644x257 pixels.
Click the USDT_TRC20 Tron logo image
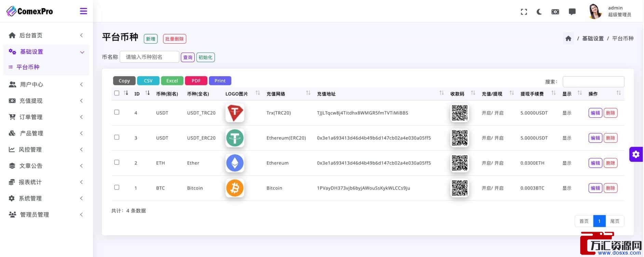point(235,113)
